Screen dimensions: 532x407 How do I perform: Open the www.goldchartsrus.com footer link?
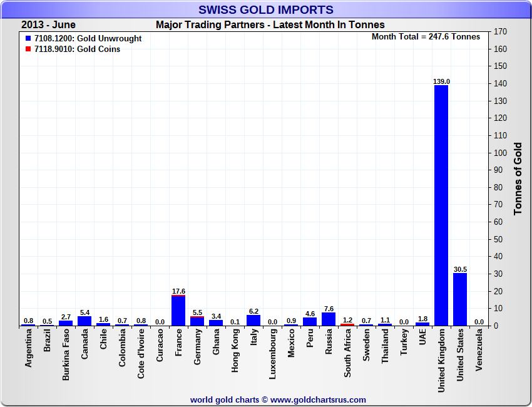point(318,399)
